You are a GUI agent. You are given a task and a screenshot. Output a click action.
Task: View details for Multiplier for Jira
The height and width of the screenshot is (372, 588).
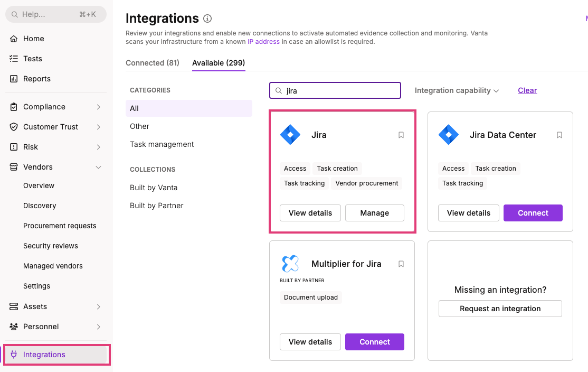tap(310, 342)
